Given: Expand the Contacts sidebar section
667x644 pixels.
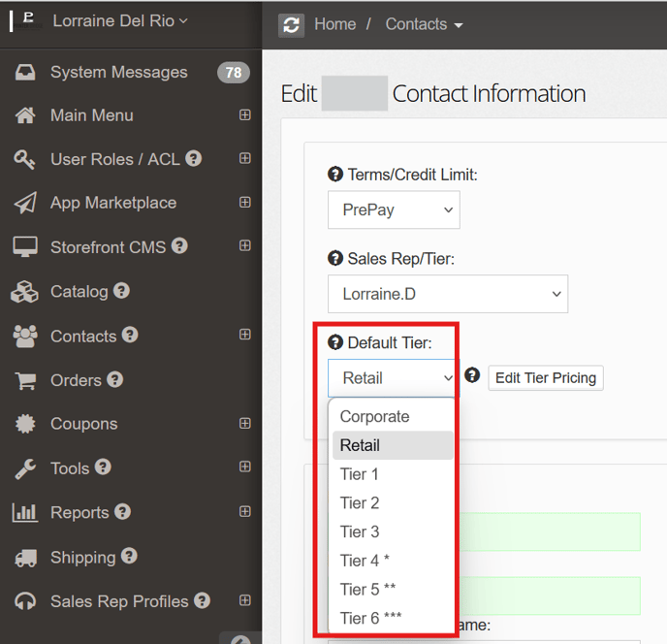Looking at the screenshot, I should pyautogui.click(x=245, y=335).
